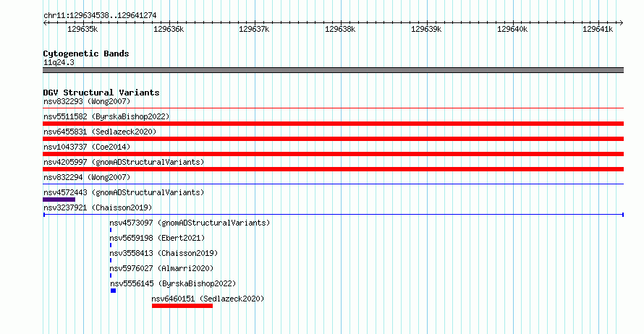The image size is (644, 334).
Task: Click the nsv832293 (Wong2007) variant label
Action: [x=87, y=101]
